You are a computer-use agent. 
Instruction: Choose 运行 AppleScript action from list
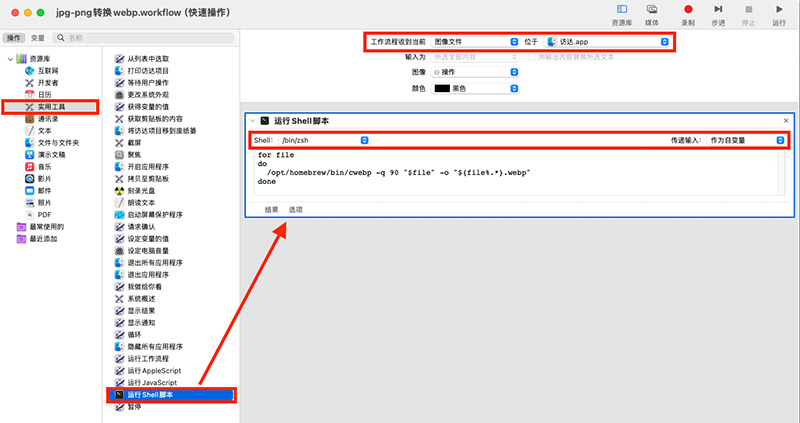click(x=152, y=370)
